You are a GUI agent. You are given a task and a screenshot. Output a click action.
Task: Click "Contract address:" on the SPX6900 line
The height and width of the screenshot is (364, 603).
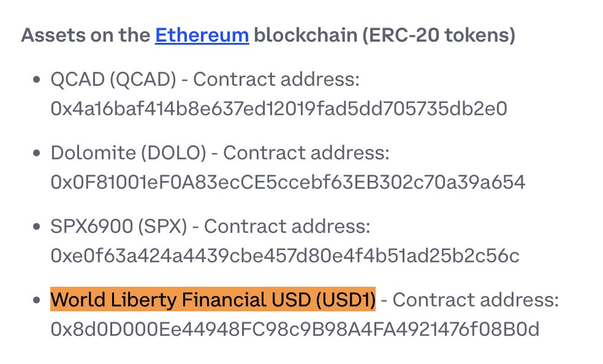(x=287, y=226)
